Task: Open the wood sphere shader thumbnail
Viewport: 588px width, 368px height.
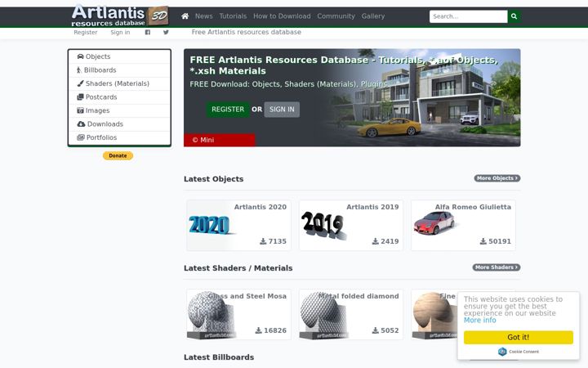Action: point(434,316)
